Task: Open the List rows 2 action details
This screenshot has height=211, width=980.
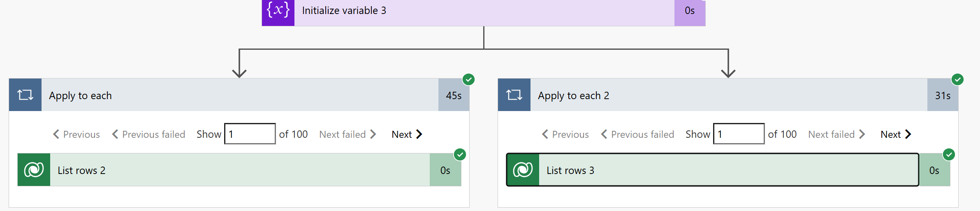Action: tap(239, 170)
